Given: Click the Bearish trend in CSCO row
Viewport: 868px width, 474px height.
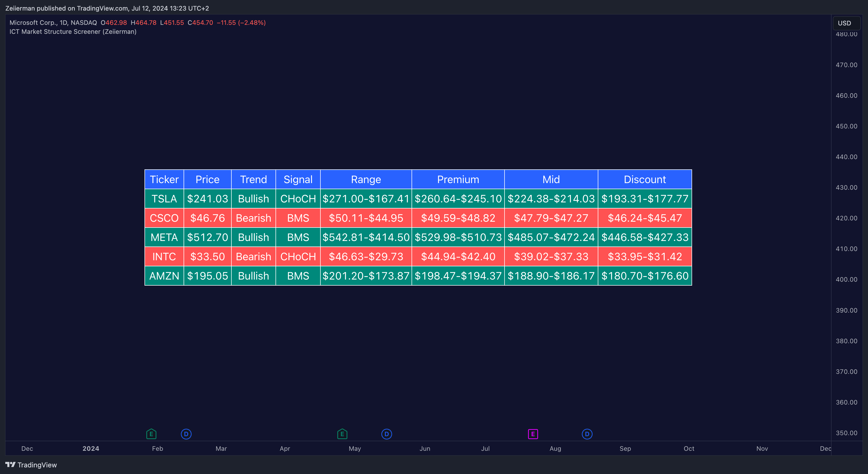Looking at the screenshot, I should click(253, 218).
